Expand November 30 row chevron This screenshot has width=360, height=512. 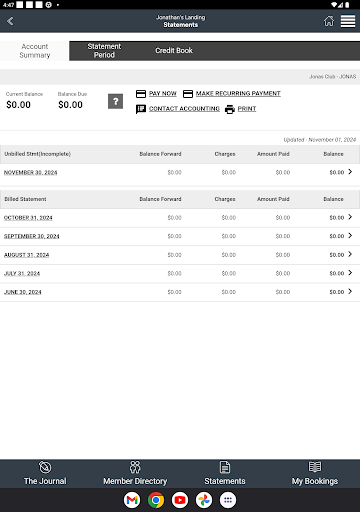point(350,172)
